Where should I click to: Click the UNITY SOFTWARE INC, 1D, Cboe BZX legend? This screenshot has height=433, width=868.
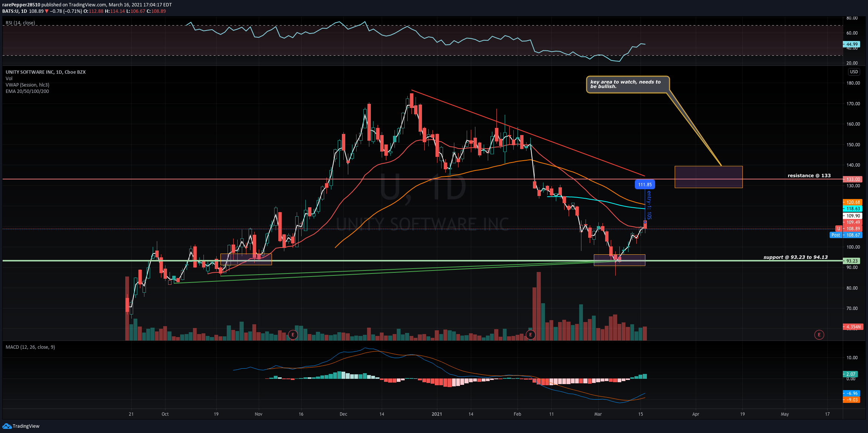point(46,72)
